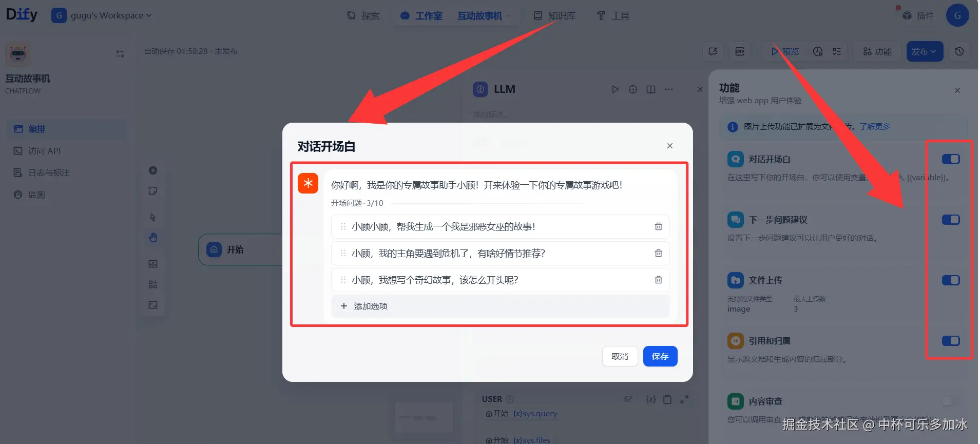The image size is (980, 444).
Task: Delete the third opening question about fantasy stories
Action: [658, 280]
